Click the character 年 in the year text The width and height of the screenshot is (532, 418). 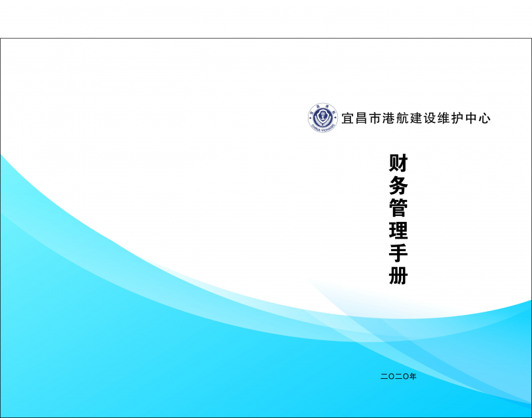click(x=412, y=377)
